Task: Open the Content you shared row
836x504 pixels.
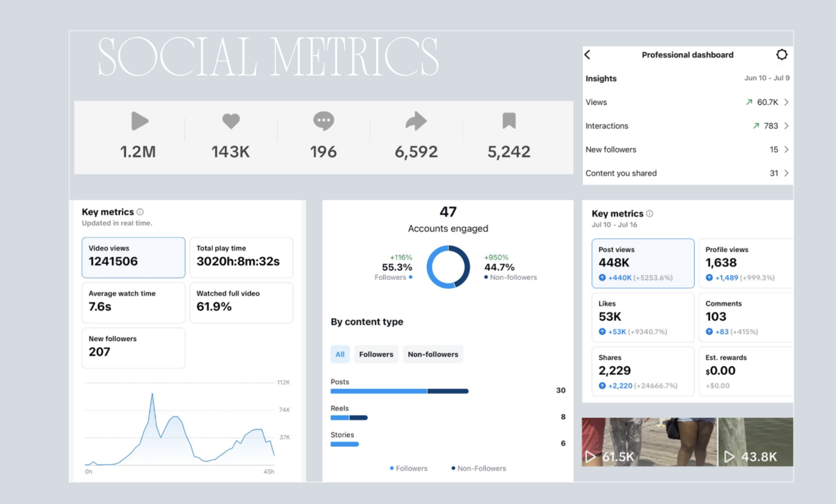Action: point(687,173)
